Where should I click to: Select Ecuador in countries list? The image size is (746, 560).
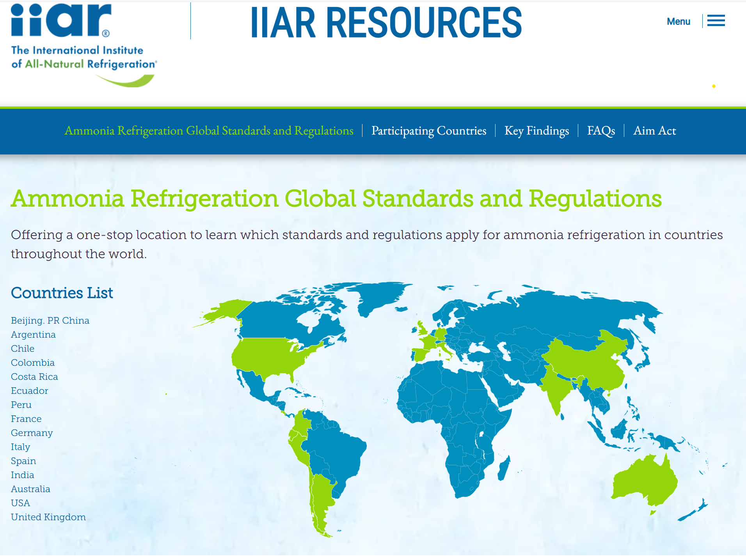click(30, 391)
